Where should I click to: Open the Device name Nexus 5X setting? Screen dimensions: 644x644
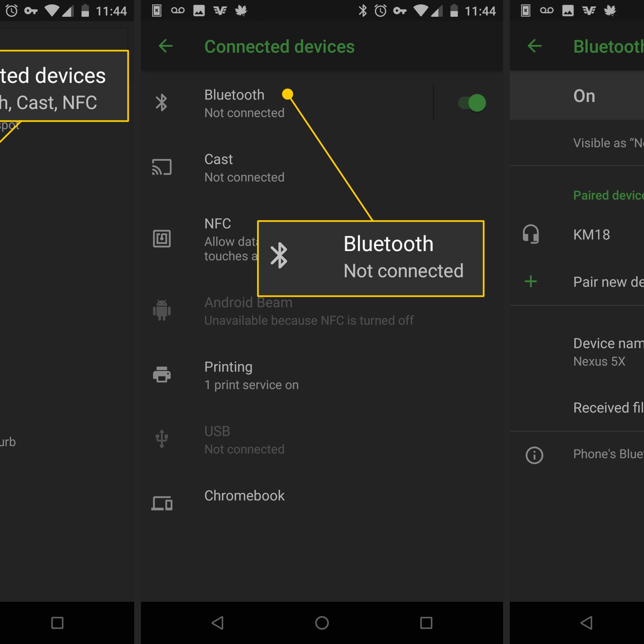coord(608,352)
